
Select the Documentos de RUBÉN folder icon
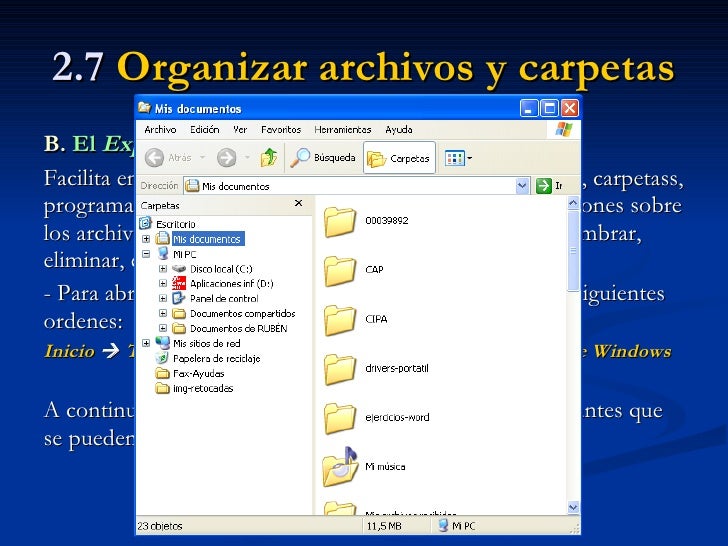tap(179, 328)
